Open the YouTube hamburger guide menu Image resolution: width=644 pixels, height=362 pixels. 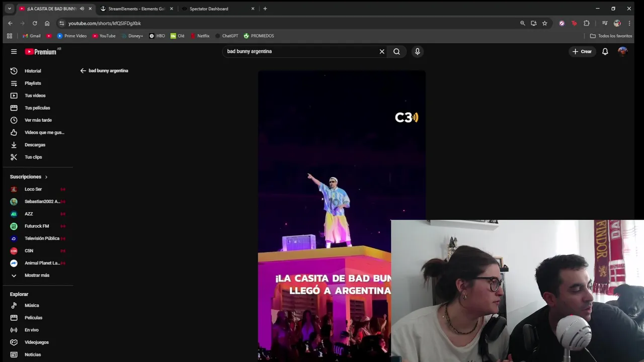pyautogui.click(x=14, y=51)
